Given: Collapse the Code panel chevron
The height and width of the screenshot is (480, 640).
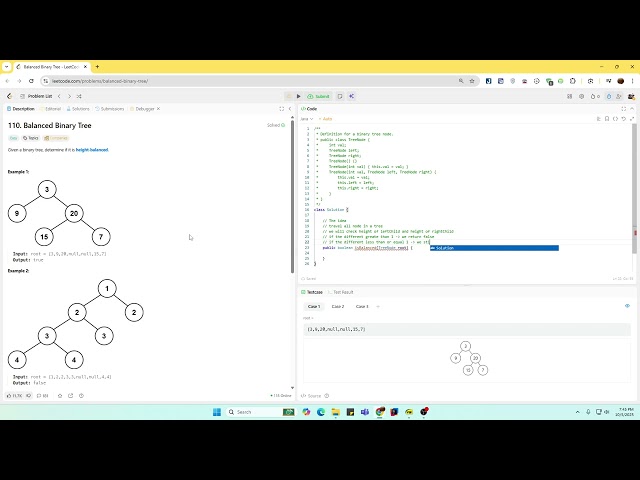Looking at the screenshot, I should point(632,109).
